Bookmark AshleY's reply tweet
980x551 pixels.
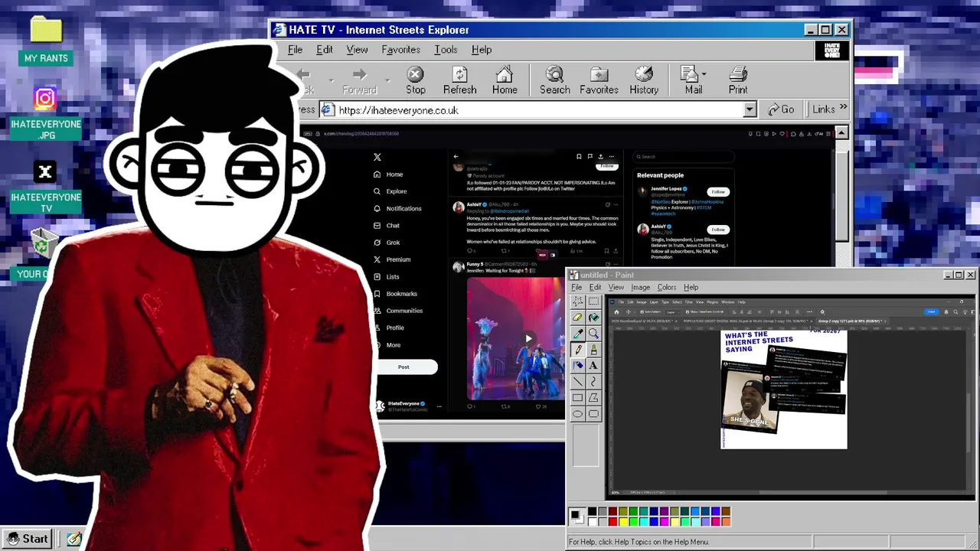point(606,250)
